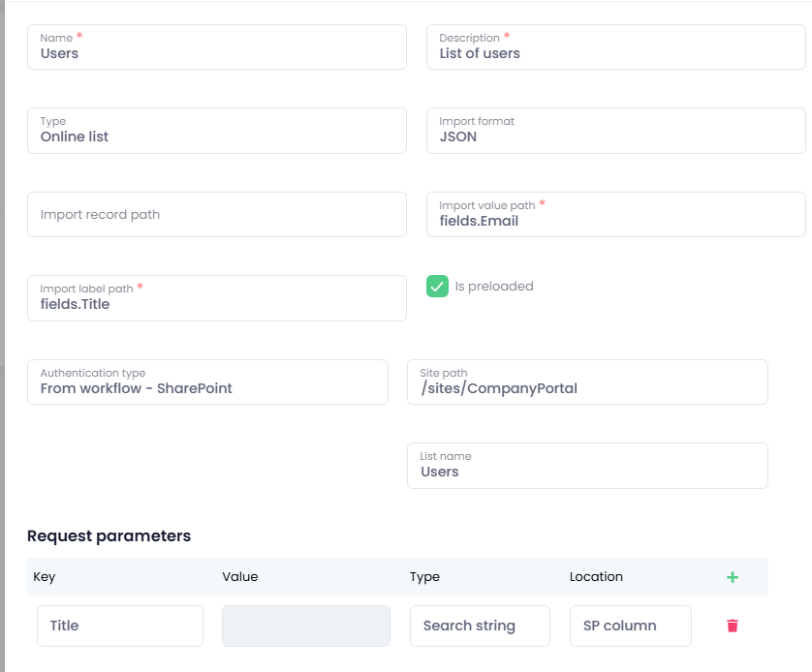Delete the Title request parameter row
This screenshot has width=812, height=672.
pos(732,626)
